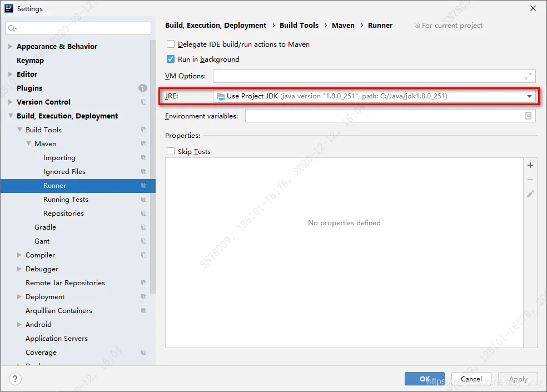Screen dimensions: 547x392
Task: Click Maven in the breadcrumb
Action: click(x=344, y=25)
